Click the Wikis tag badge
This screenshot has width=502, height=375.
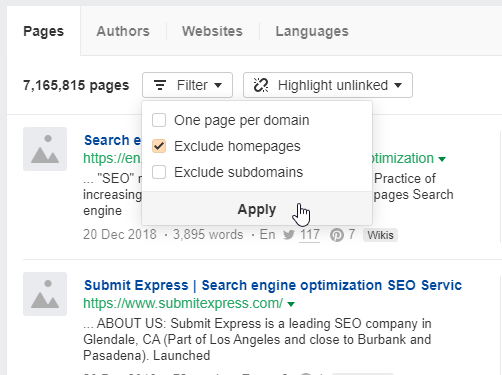(380, 235)
